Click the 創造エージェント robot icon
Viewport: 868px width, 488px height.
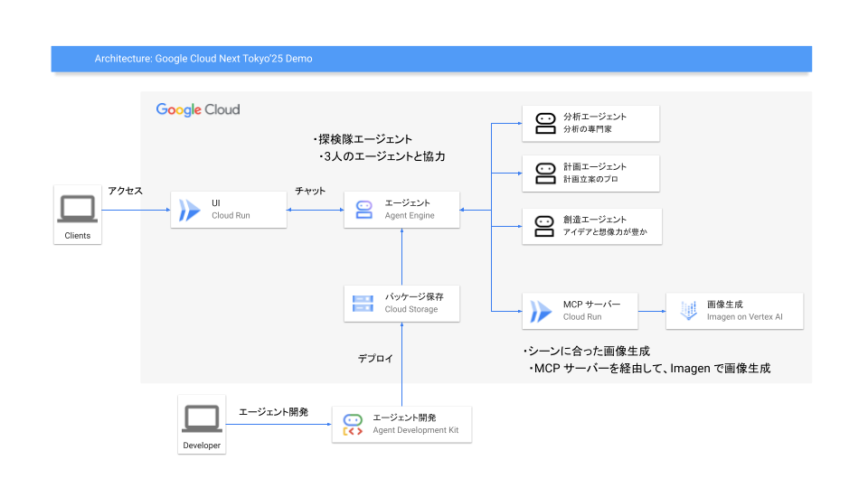(x=544, y=226)
